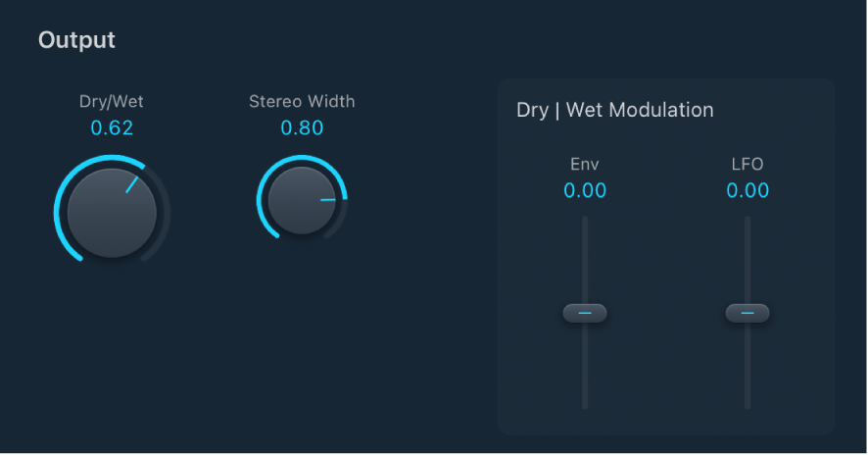Select the LFO modulation value field

pos(747,191)
